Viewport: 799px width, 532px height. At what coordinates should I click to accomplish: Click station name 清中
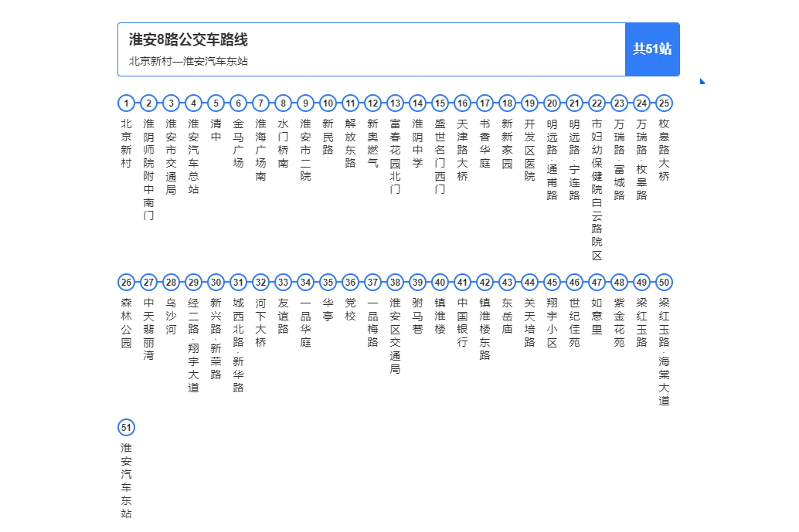[x=216, y=130]
